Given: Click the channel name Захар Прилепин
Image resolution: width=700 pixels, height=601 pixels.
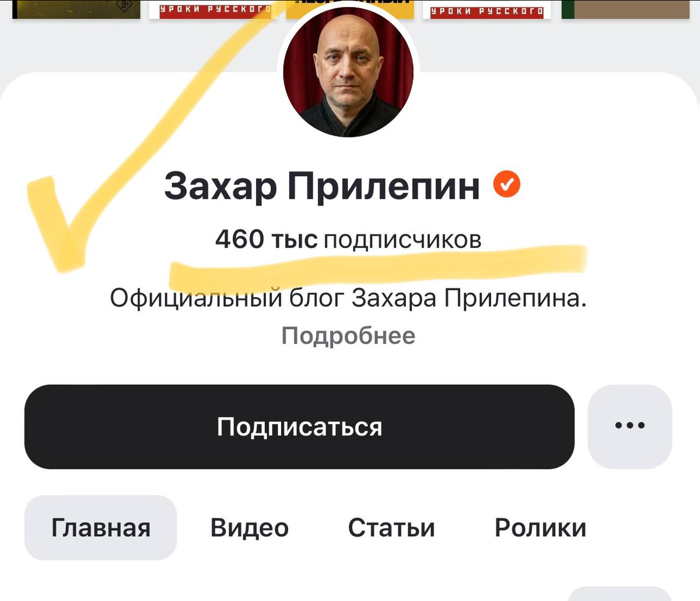Looking at the screenshot, I should (322, 186).
